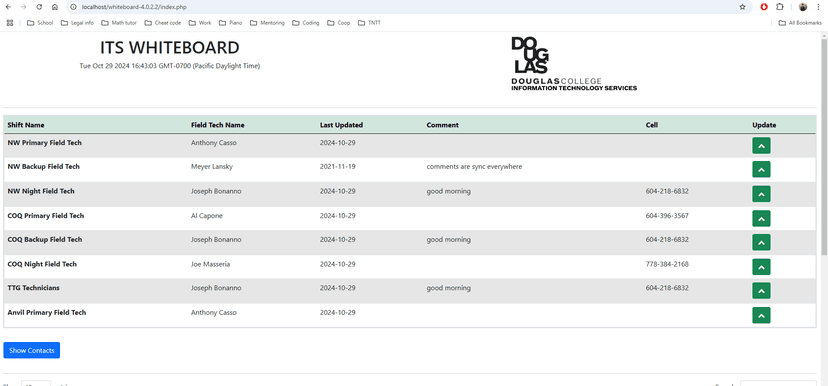
Task: Open the TNTT bookmark folder
Action: [x=369, y=23]
